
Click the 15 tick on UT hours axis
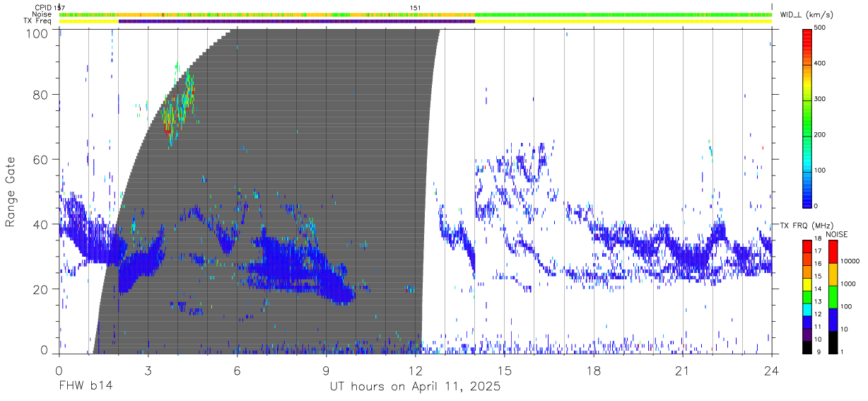(x=505, y=371)
